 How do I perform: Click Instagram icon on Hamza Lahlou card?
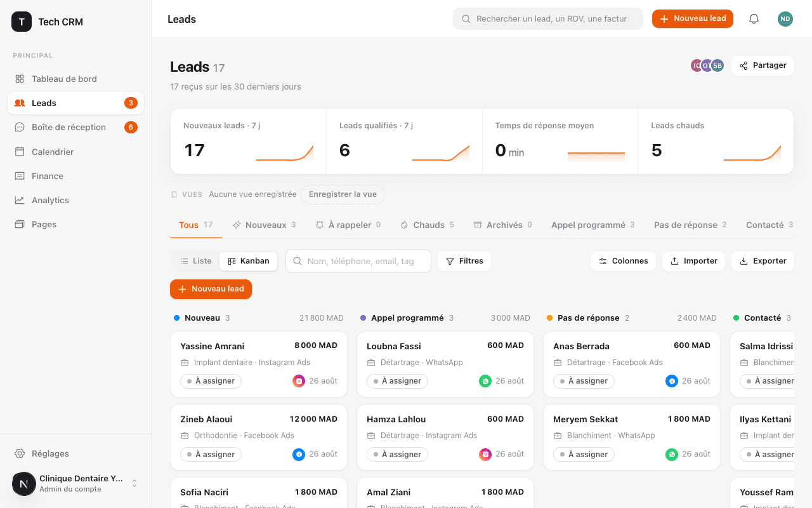(x=485, y=454)
